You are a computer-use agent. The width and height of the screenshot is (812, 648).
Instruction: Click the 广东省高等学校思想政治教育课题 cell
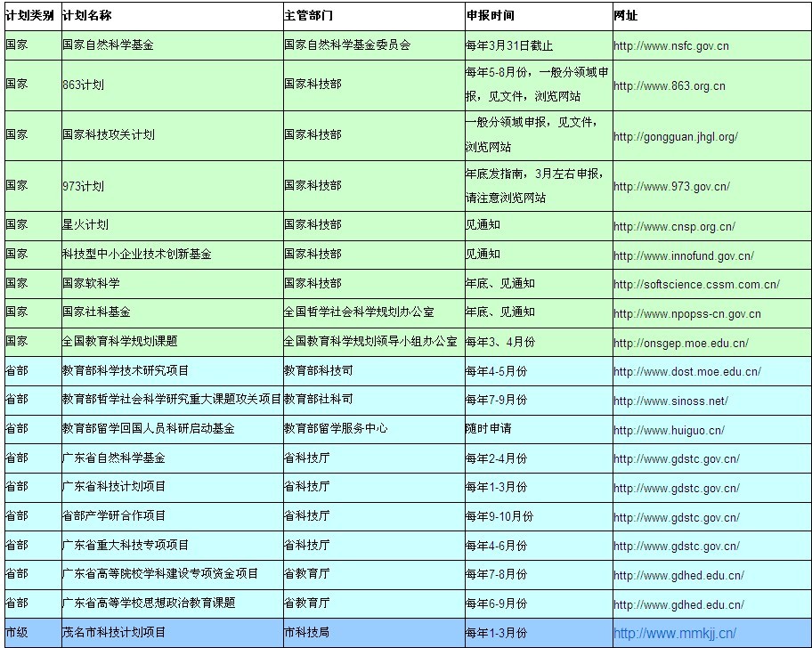click(173, 603)
